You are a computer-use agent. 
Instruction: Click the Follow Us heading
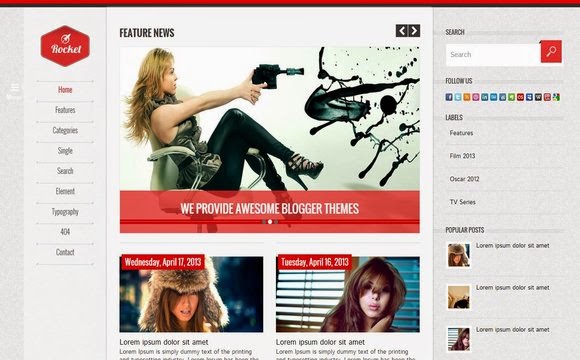459,81
